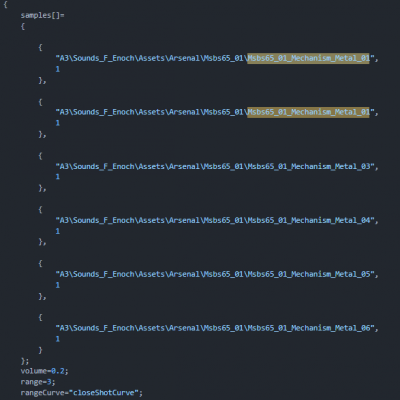Place cursor on volume=0.2 line

click(44, 371)
